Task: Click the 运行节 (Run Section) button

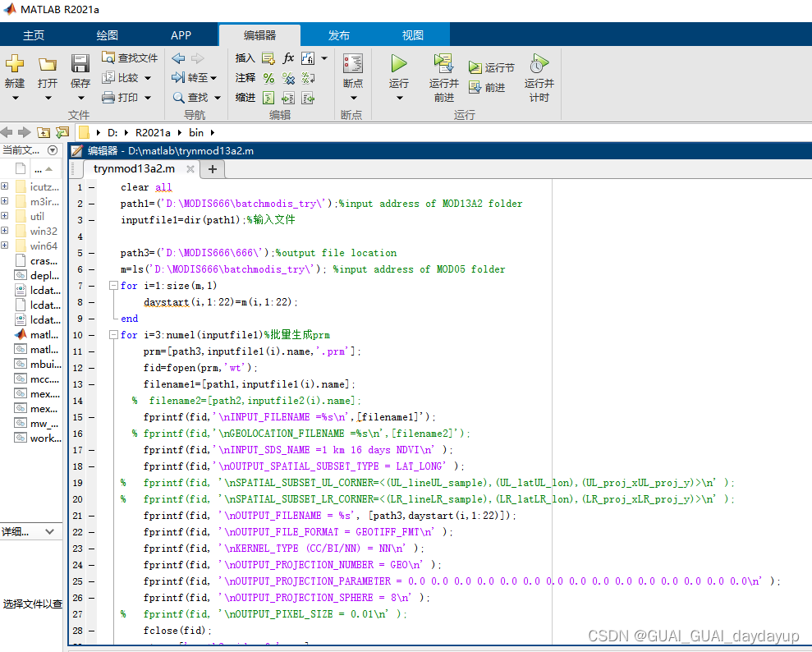Action: click(x=489, y=66)
